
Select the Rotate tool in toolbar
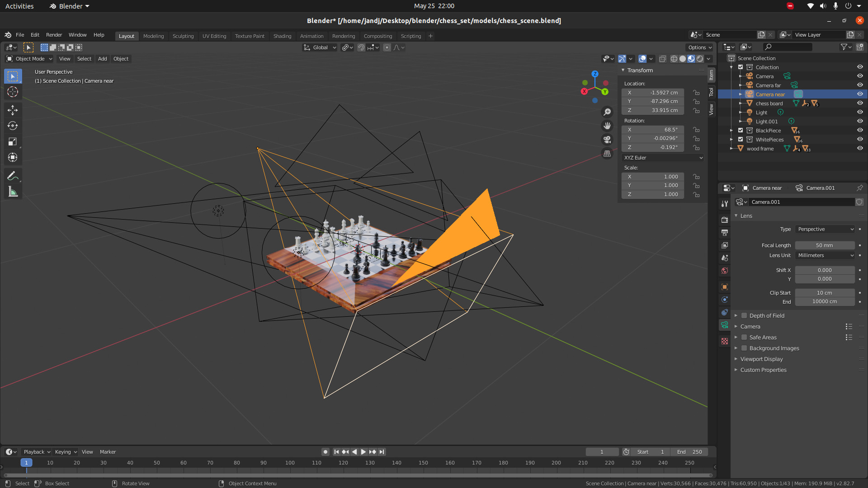pyautogui.click(x=13, y=125)
